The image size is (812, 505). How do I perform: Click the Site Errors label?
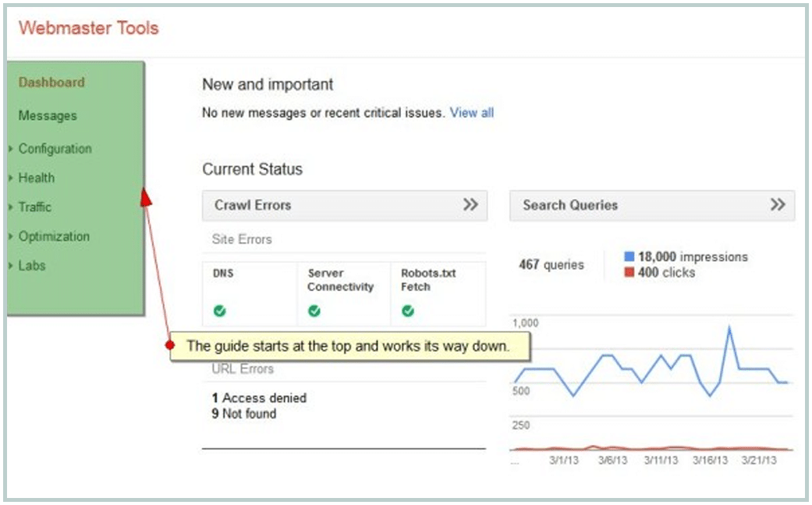[x=242, y=240]
